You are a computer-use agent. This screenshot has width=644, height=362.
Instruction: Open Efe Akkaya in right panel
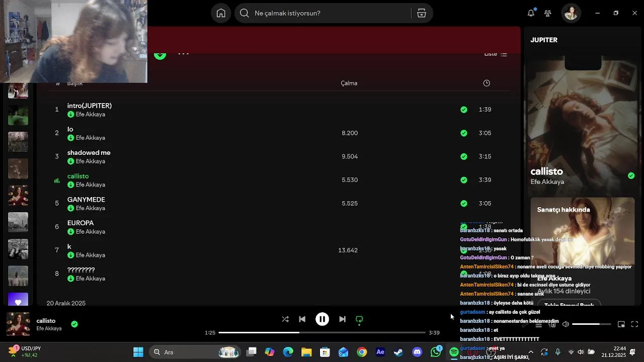547,182
